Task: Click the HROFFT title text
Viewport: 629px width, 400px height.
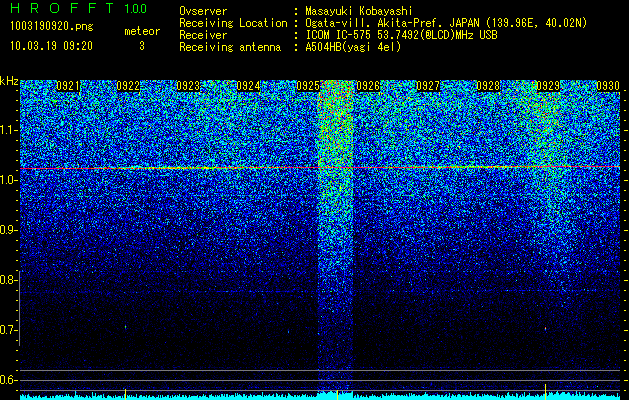Action: point(62,8)
